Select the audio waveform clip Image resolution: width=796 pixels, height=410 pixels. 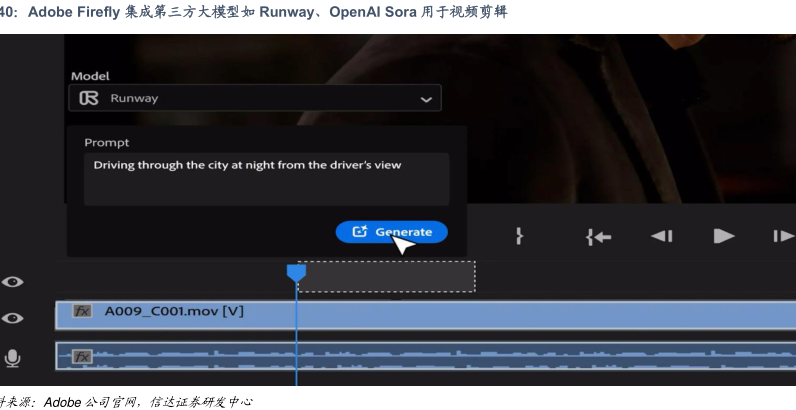[x=425, y=356]
